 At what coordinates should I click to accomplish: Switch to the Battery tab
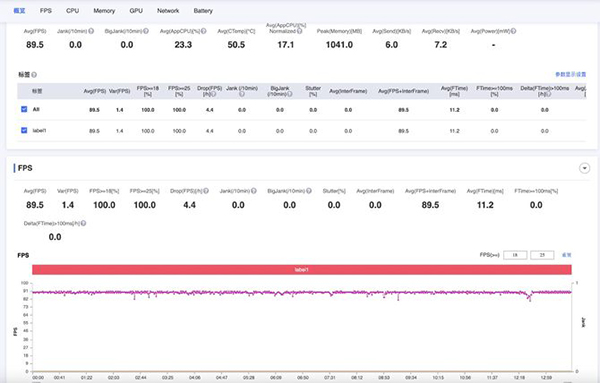[203, 11]
